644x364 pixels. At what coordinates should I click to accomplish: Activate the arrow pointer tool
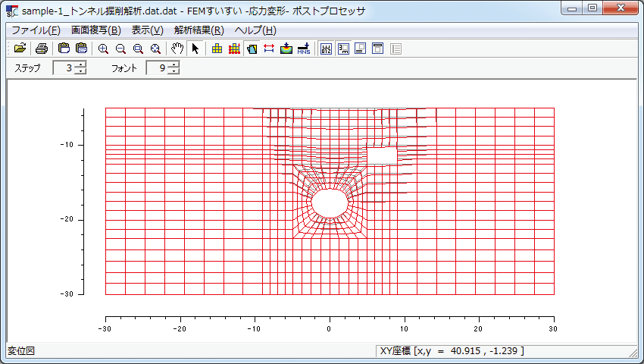(195, 49)
